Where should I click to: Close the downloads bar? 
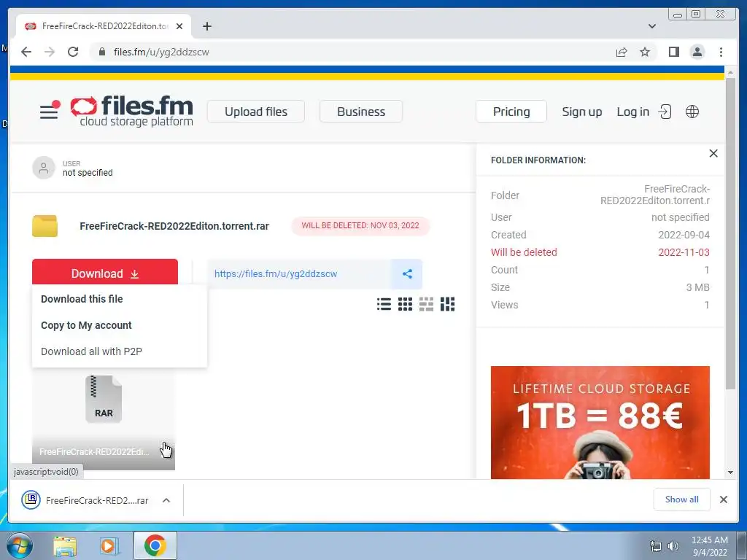[x=723, y=499]
